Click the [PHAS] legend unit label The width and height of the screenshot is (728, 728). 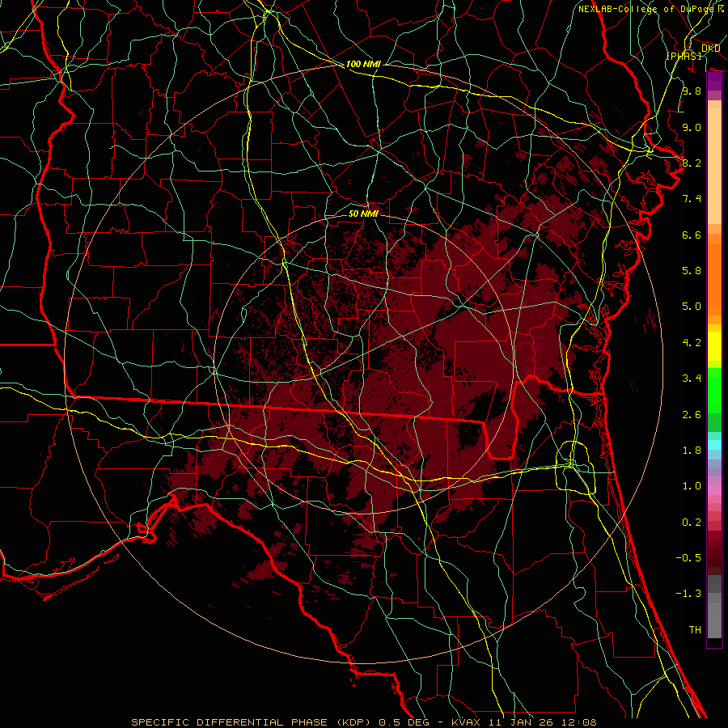[x=684, y=56]
